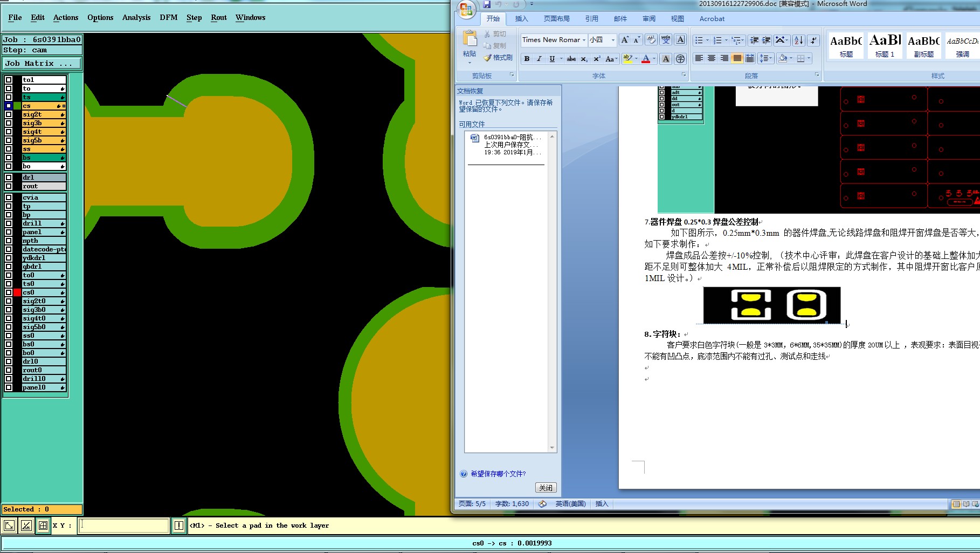This screenshot has height=553, width=980.
Task: Apply Subscript in Word ribbon
Action: tap(584, 59)
